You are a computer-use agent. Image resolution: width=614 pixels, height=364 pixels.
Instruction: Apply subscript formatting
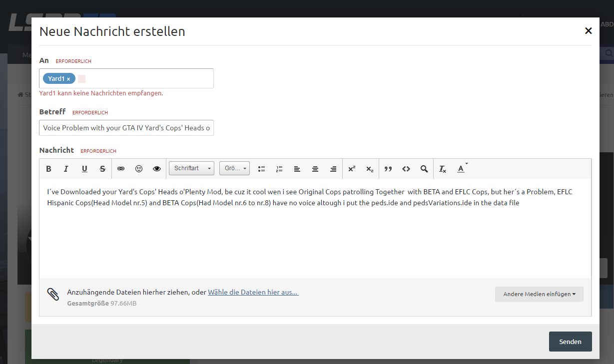click(x=370, y=169)
